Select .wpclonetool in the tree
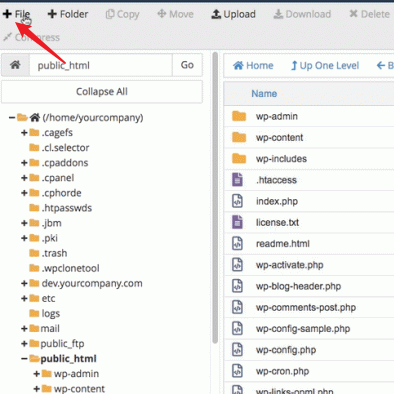394x394 pixels. tap(70, 268)
